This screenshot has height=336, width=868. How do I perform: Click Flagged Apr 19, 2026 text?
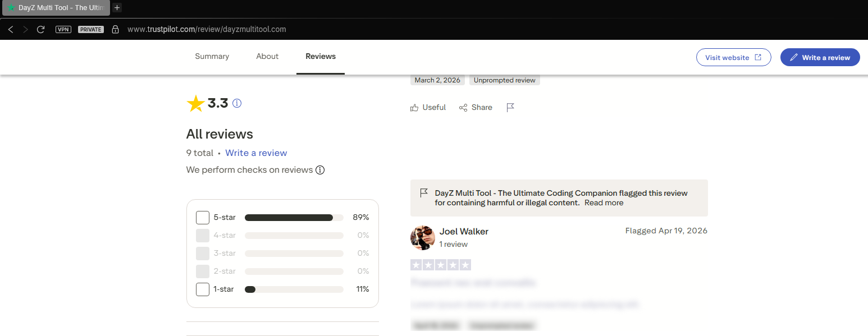click(666, 231)
